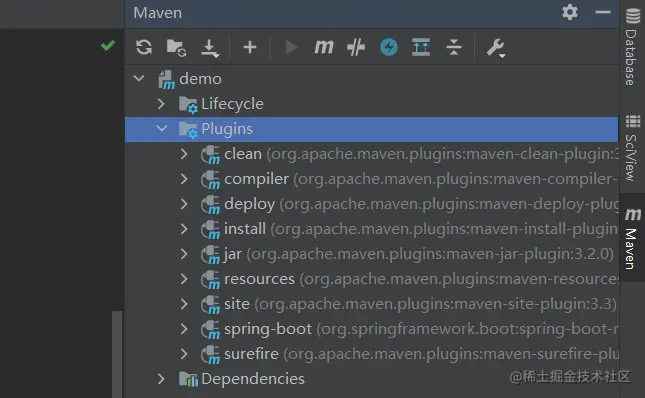This screenshot has height=398, width=645.
Task: Select the Maven side tab
Action: click(632, 238)
